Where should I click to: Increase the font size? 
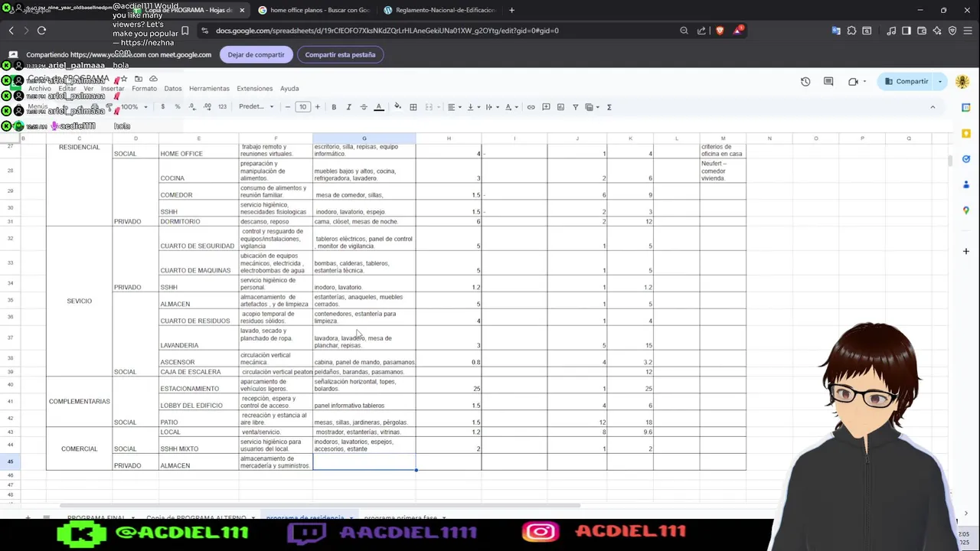318,107
